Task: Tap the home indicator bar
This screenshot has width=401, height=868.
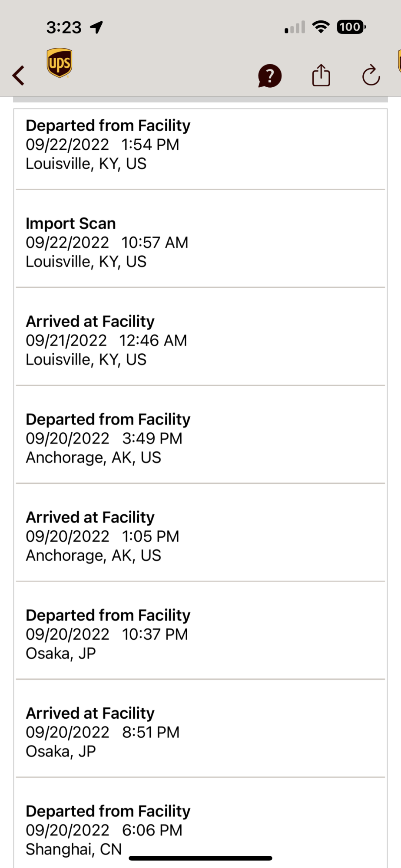Action: [x=200, y=858]
